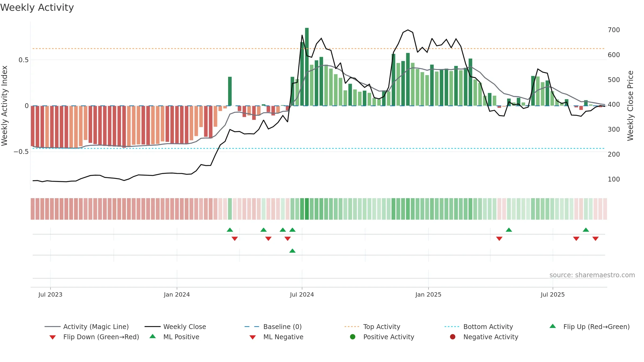Click the Jul 2025 x-axis label
644x362 pixels.
553,295
